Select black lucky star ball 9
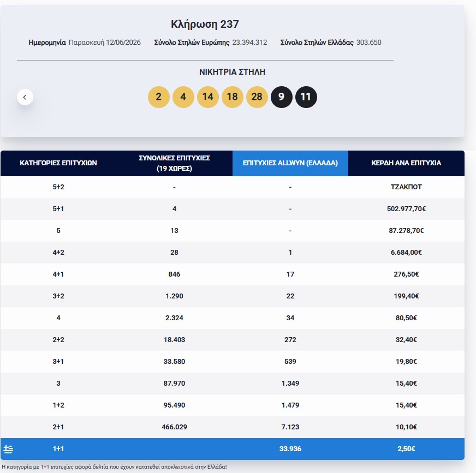Image resolution: width=476 pixels, height=473 pixels. pyautogui.click(x=282, y=97)
